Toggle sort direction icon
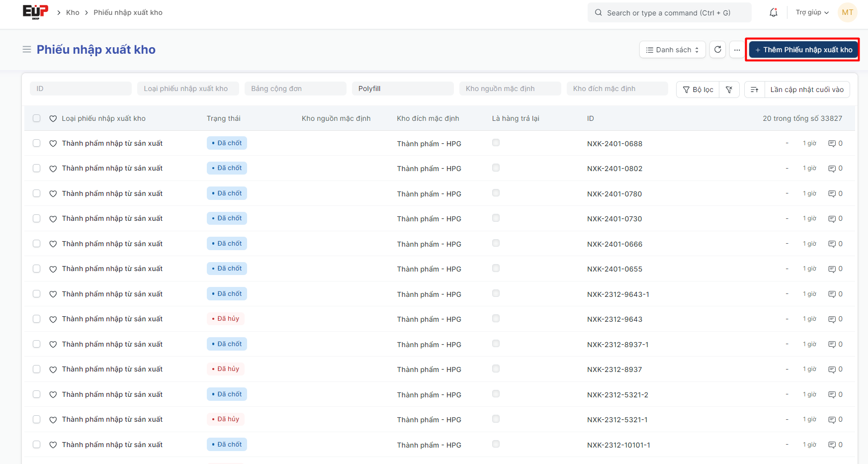 [x=754, y=90]
